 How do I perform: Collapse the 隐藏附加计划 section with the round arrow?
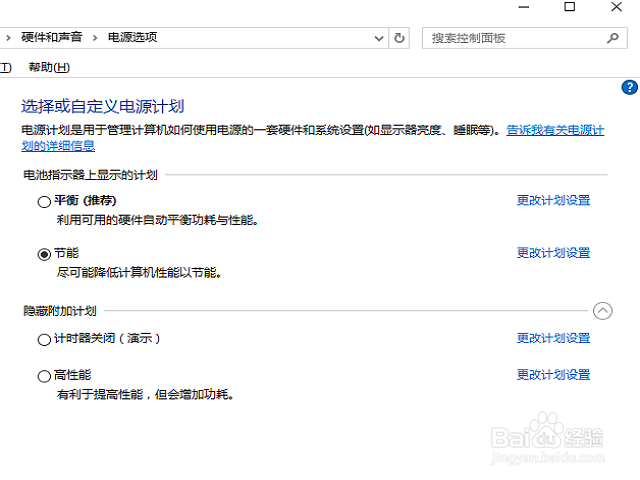(602, 311)
